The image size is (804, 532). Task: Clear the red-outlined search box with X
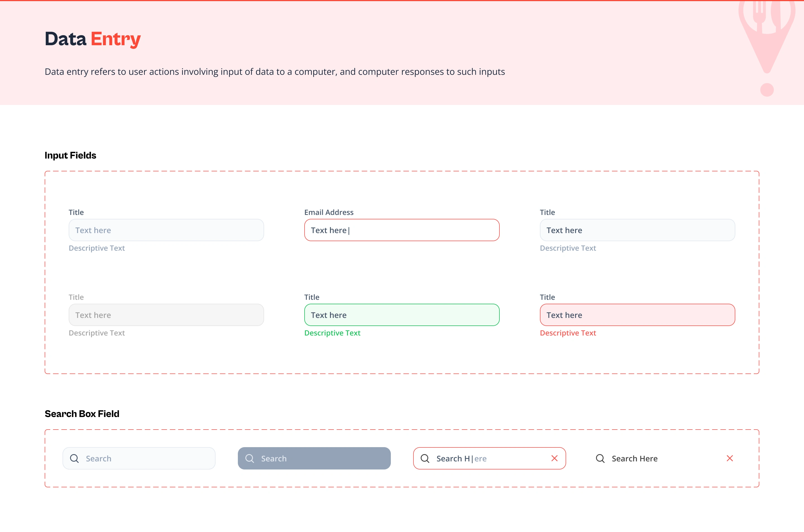555,458
